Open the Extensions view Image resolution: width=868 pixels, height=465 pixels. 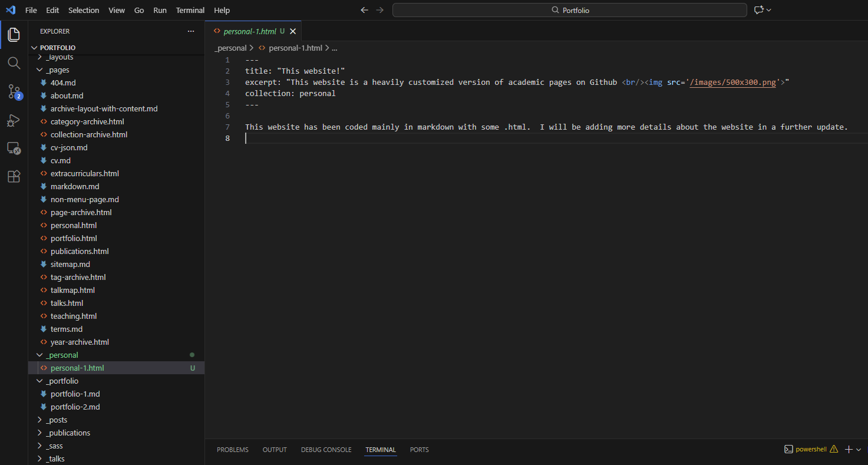(x=14, y=176)
